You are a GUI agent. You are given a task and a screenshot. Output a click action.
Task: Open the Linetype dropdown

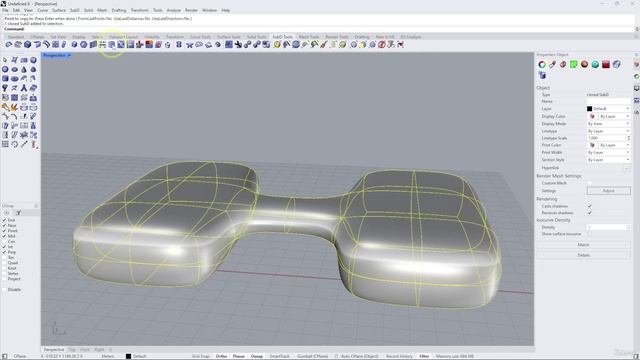click(x=608, y=131)
